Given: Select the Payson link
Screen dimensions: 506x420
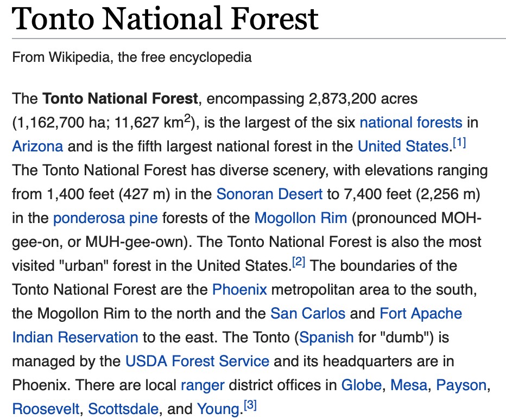Looking at the screenshot, I should (461, 385).
